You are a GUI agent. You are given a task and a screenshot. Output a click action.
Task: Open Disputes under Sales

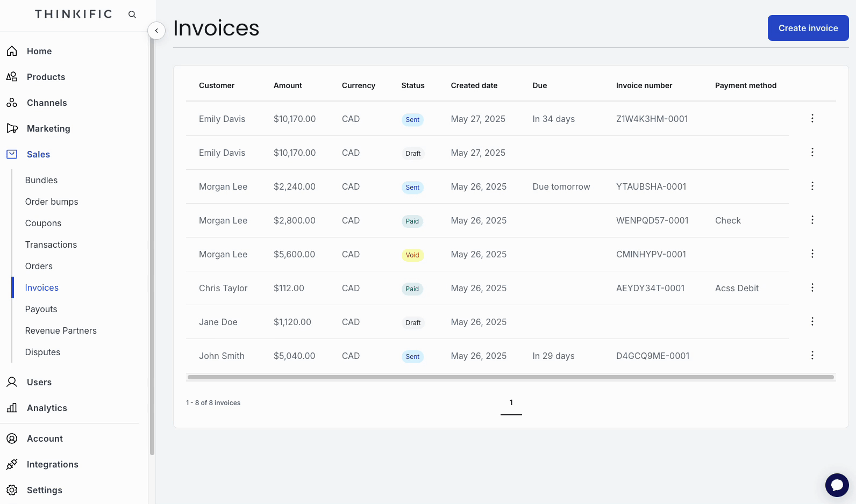(42, 352)
